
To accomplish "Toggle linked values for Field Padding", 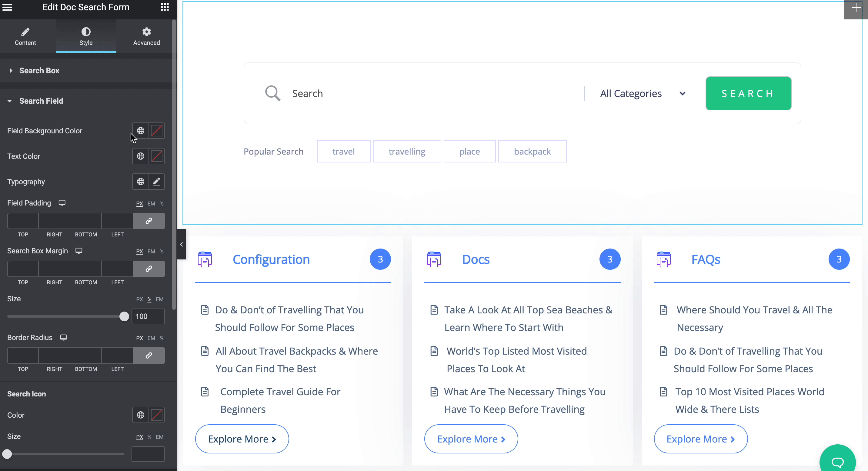I will click(149, 221).
